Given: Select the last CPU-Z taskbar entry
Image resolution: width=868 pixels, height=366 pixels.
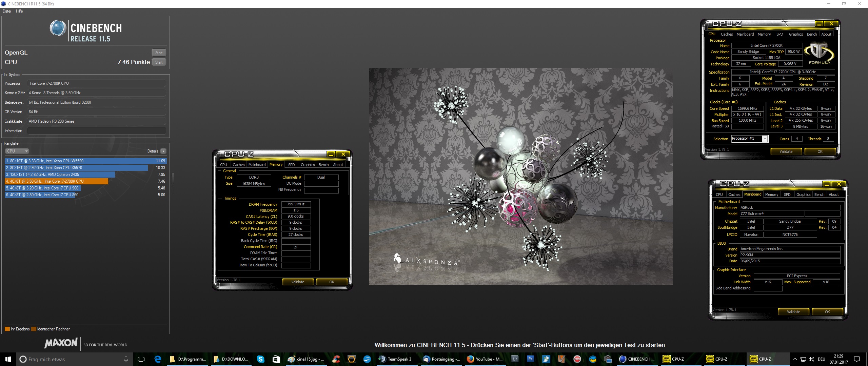Looking at the screenshot, I should point(768,359).
